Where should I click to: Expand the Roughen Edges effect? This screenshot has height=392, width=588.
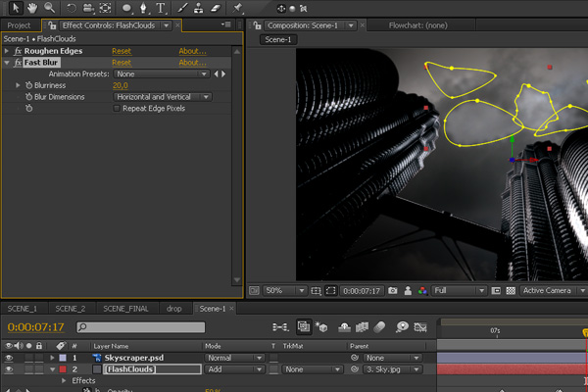pos(7,51)
